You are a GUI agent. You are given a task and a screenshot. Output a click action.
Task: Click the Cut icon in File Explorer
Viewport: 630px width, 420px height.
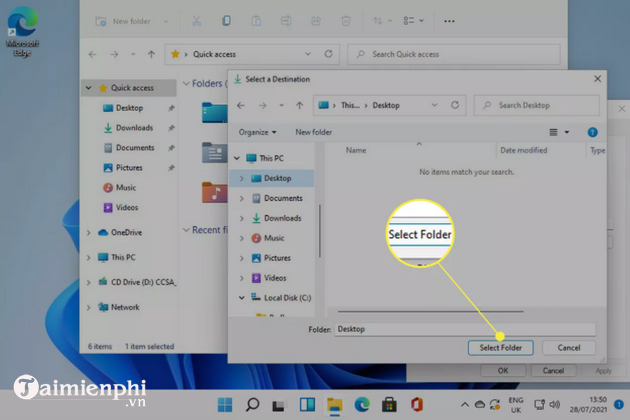coord(196,21)
